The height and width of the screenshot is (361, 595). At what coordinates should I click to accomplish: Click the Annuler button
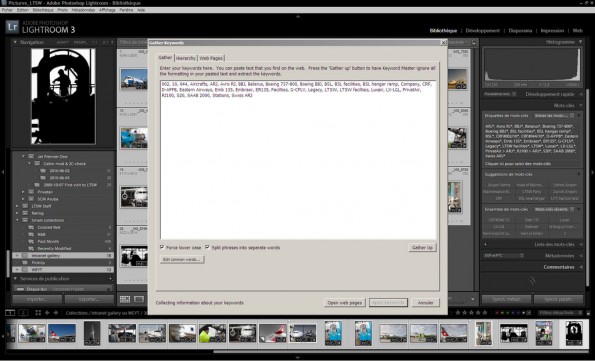[x=425, y=303]
